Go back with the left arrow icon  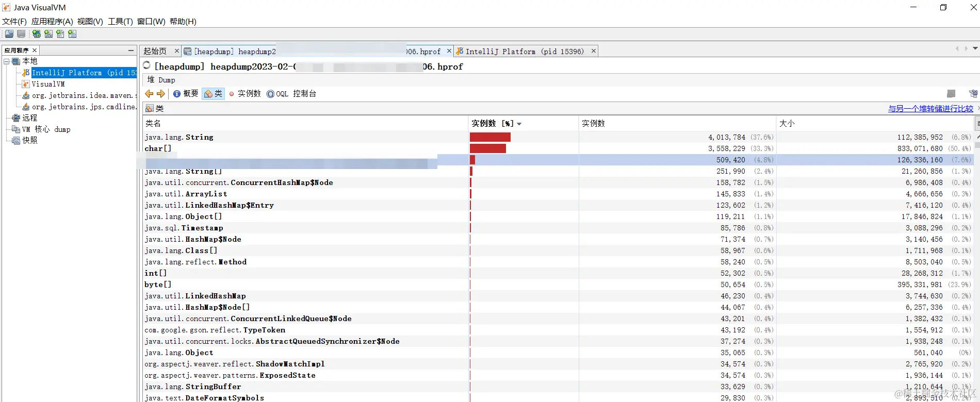click(149, 94)
